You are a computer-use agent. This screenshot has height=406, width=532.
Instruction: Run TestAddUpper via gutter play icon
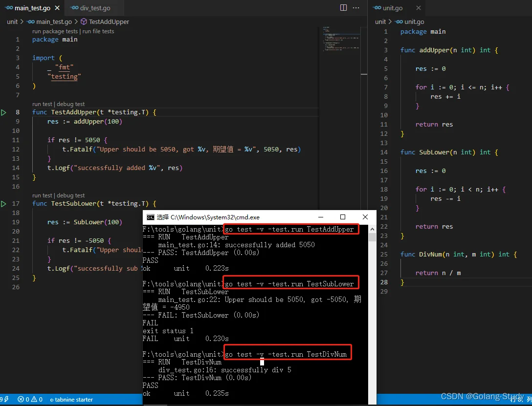tap(3, 112)
